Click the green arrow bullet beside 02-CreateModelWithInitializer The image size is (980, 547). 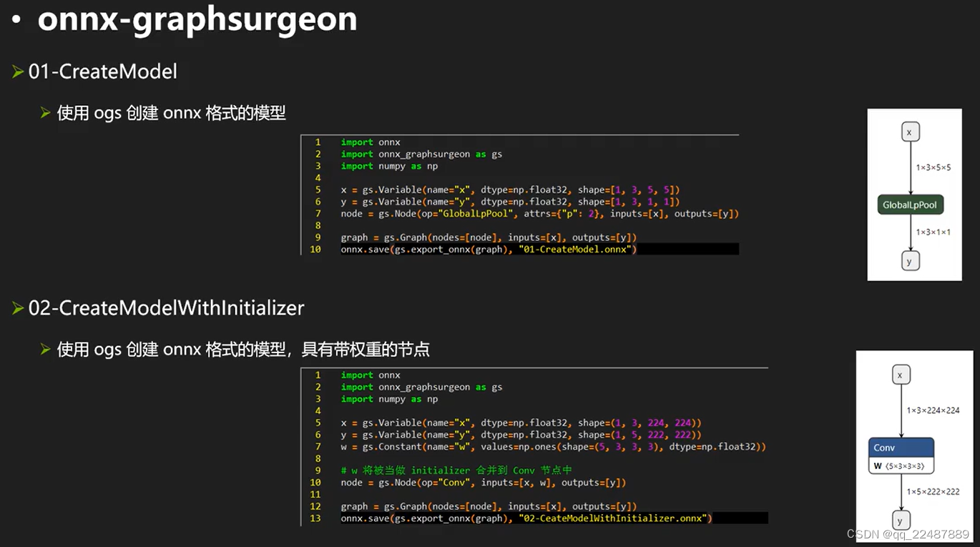(19, 308)
